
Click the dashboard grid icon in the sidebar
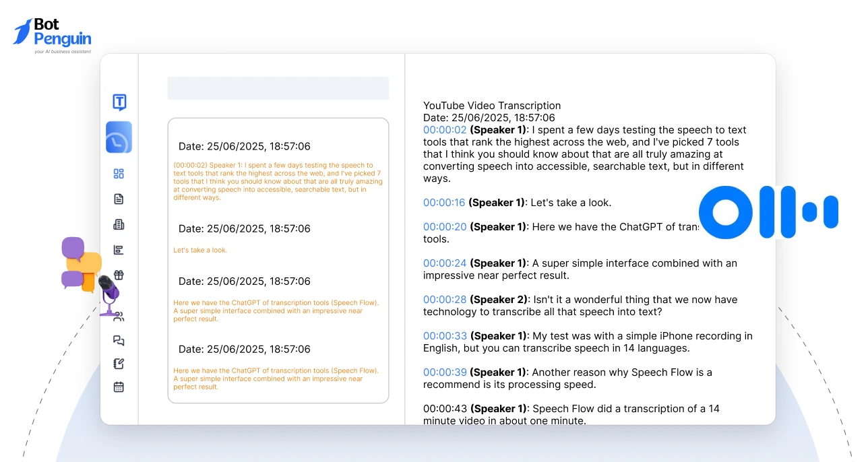pos(119,173)
